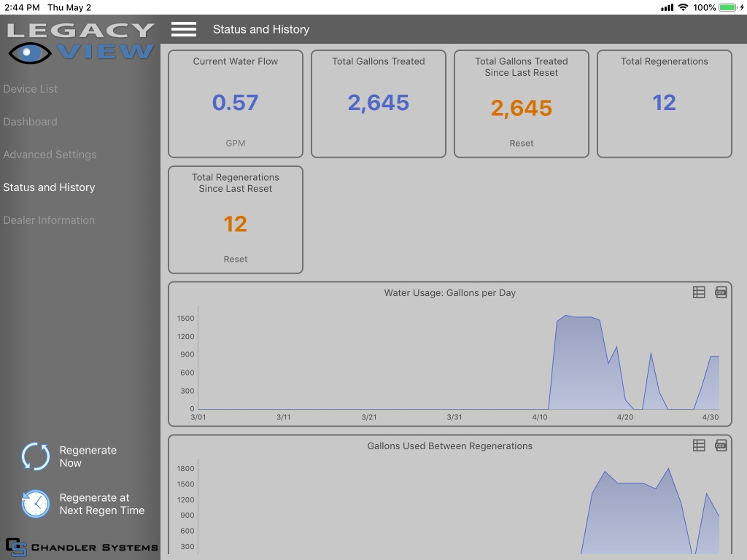The height and width of the screenshot is (560, 747).
Task: Click the Status and History header title
Action: [x=261, y=29]
